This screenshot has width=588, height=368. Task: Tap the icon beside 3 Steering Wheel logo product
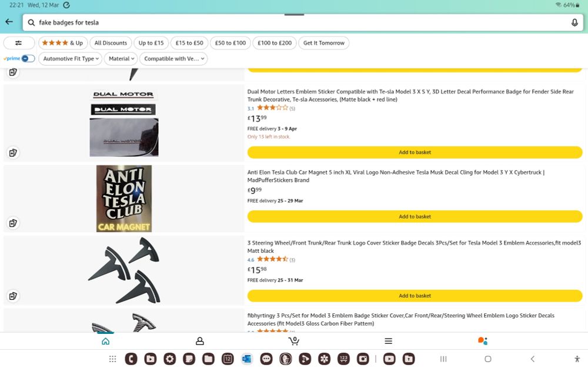pos(13,296)
